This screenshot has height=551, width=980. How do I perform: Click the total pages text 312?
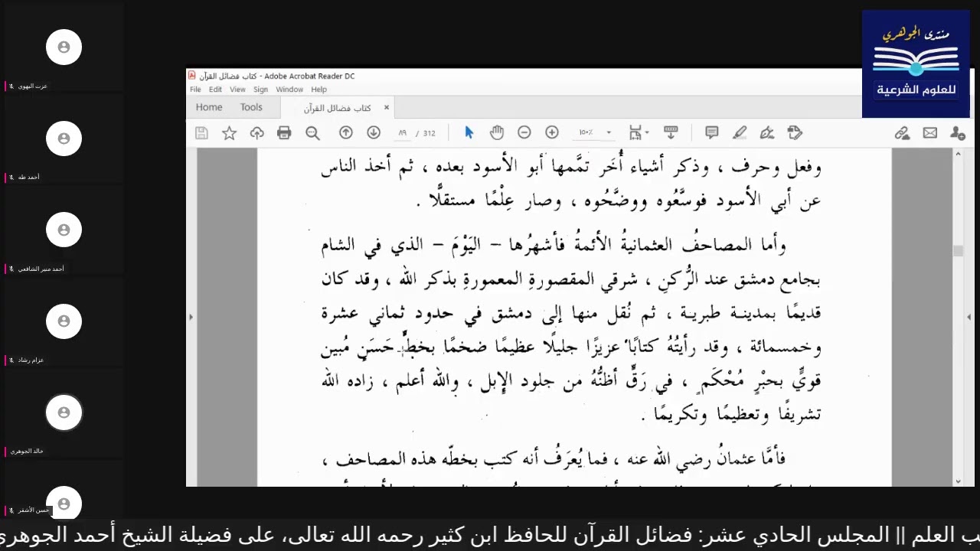coord(429,133)
